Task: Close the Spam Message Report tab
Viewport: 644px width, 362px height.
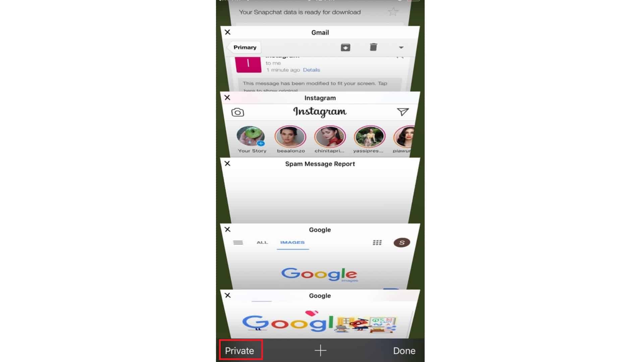Action: (227, 164)
